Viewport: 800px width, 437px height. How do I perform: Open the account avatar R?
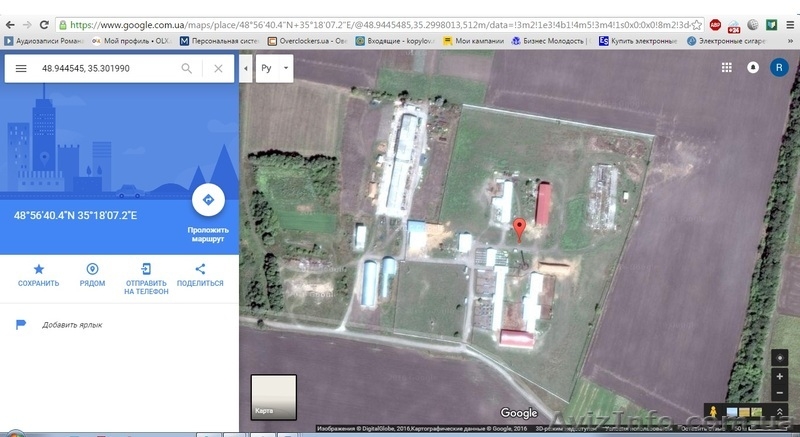click(x=779, y=68)
